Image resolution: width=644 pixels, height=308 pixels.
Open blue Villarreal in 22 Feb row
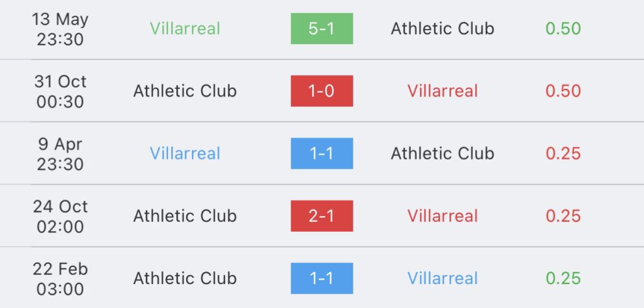click(x=442, y=278)
